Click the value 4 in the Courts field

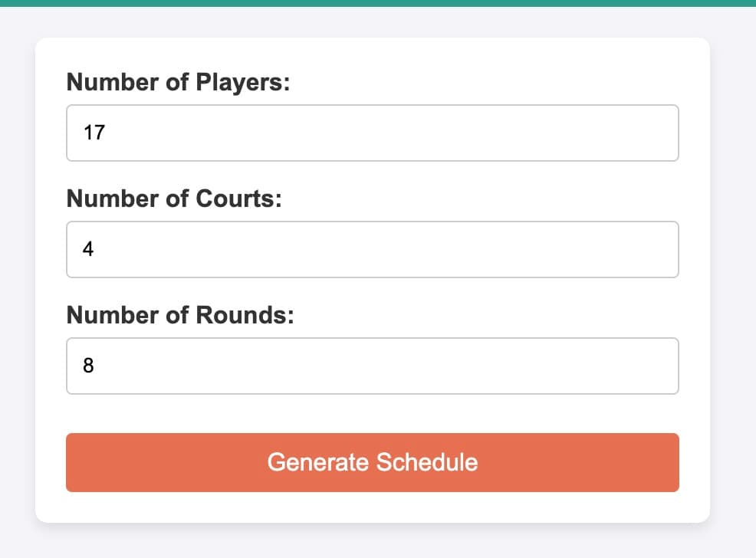click(x=87, y=248)
